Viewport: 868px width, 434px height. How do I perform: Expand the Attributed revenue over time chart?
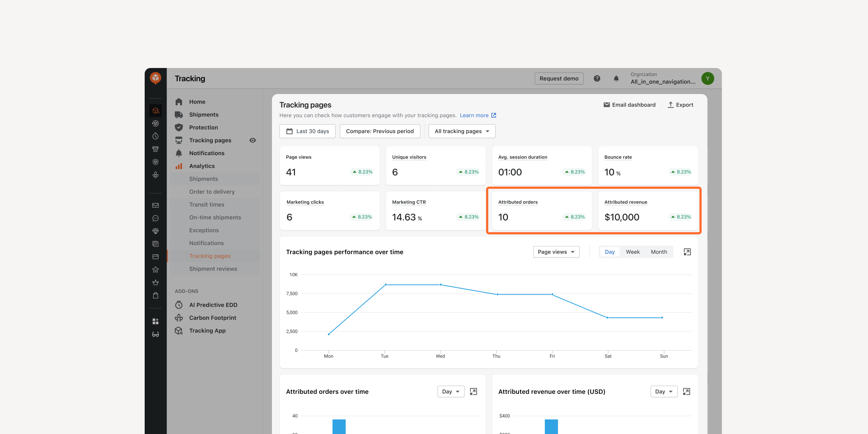686,391
